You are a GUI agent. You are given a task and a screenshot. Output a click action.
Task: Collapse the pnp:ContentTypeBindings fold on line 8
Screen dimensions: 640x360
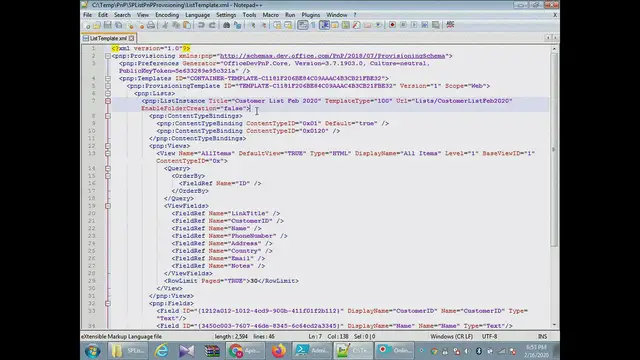[x=108, y=116]
